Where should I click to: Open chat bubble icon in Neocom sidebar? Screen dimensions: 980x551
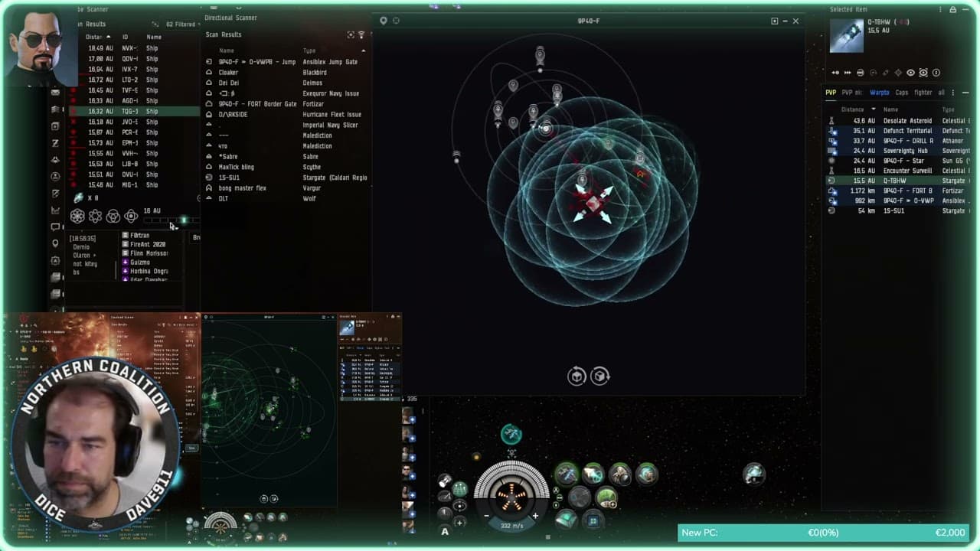pos(55,227)
